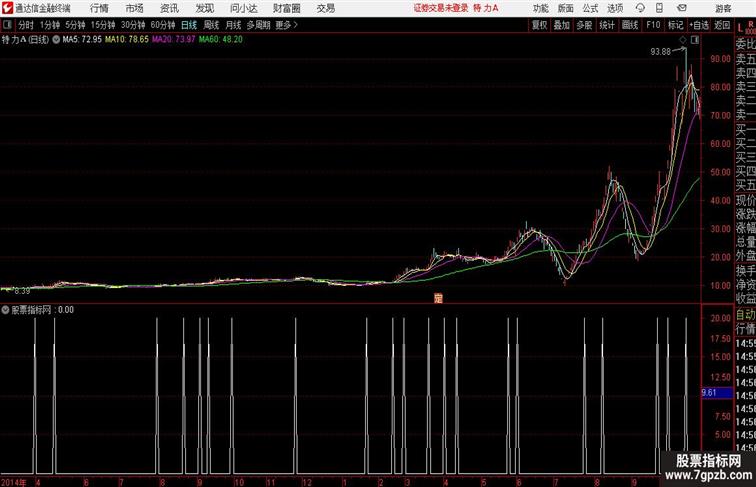
Task: Click the 画线 draw line button
Action: [630, 25]
